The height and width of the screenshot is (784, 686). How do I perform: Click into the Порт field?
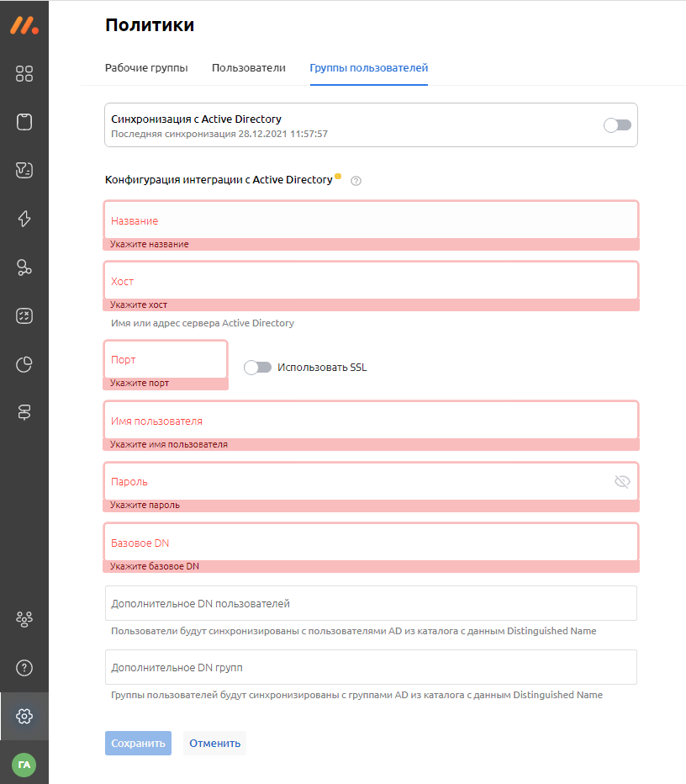[x=166, y=360]
